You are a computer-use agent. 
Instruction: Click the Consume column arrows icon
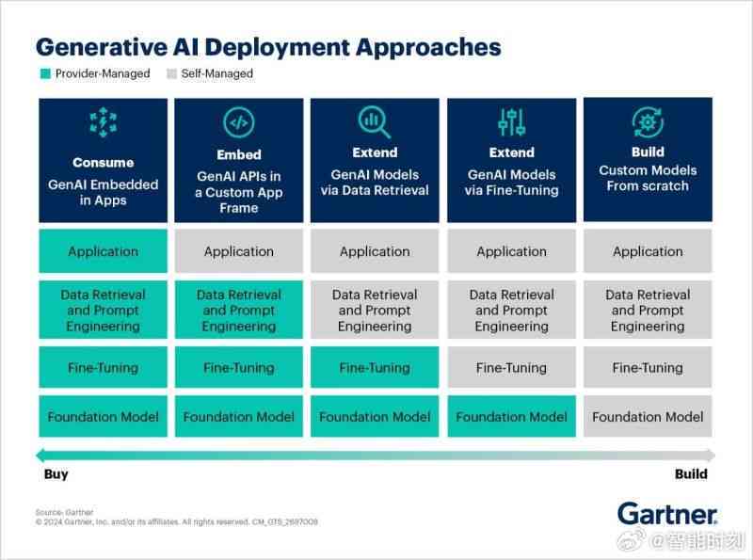coord(104,122)
